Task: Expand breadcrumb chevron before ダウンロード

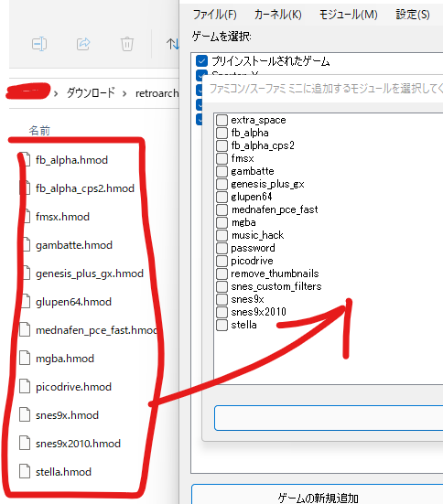Action: click(x=56, y=93)
